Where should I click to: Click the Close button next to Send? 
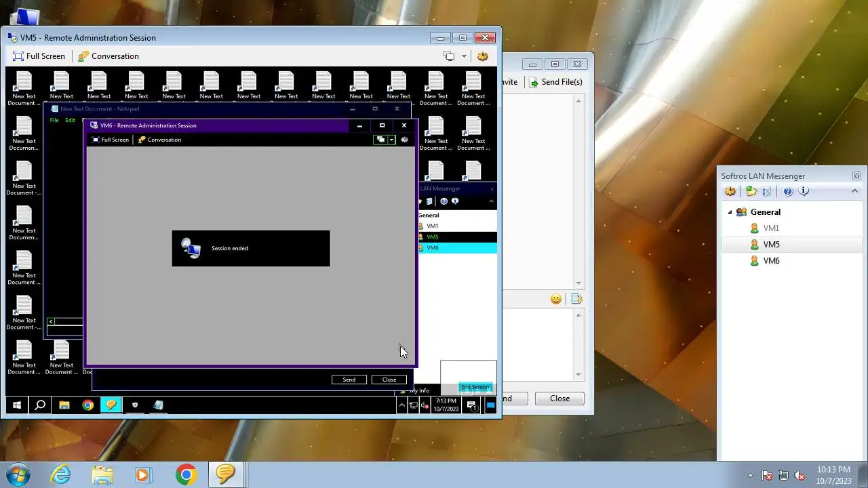(x=389, y=380)
